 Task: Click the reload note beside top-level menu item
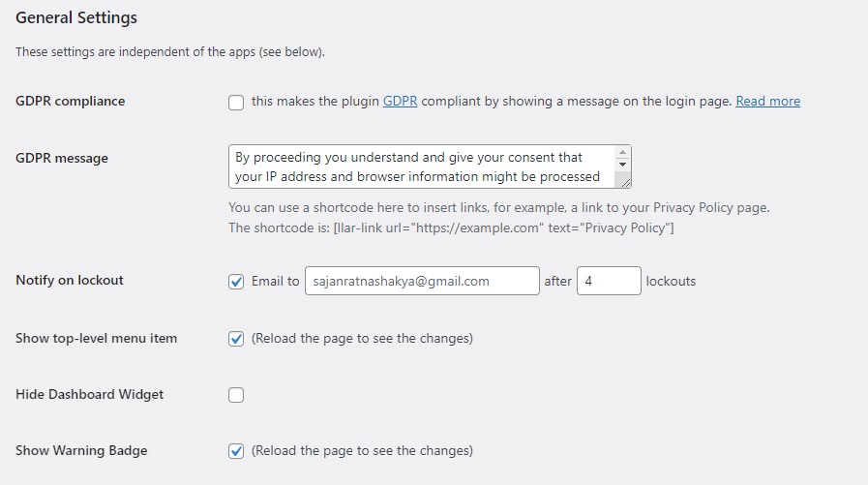[362, 338]
